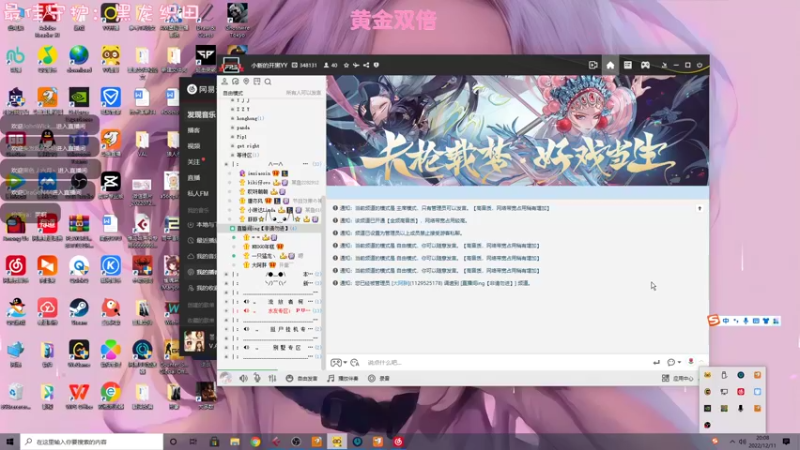Open 直播 in NetEase Music sidebar
The height and width of the screenshot is (450, 800).
(193, 178)
